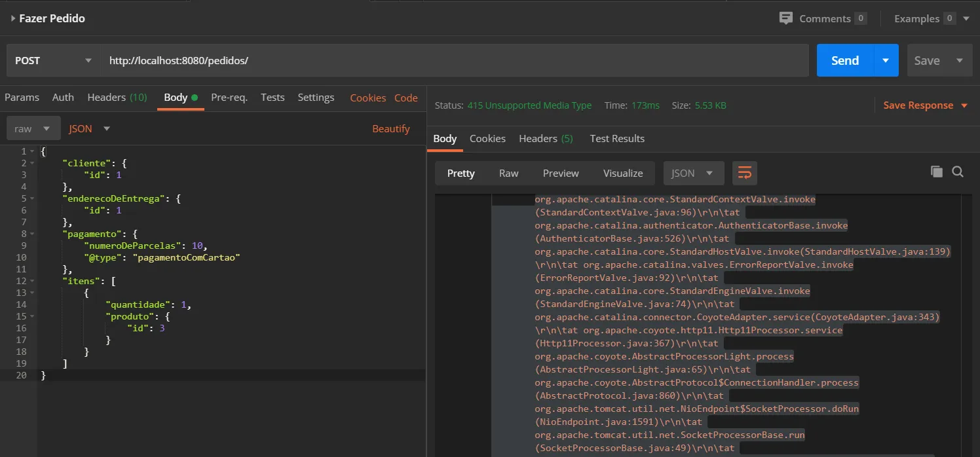Open the Send button dropdown arrow
Image resolution: width=980 pixels, height=457 pixels.
[886, 61]
